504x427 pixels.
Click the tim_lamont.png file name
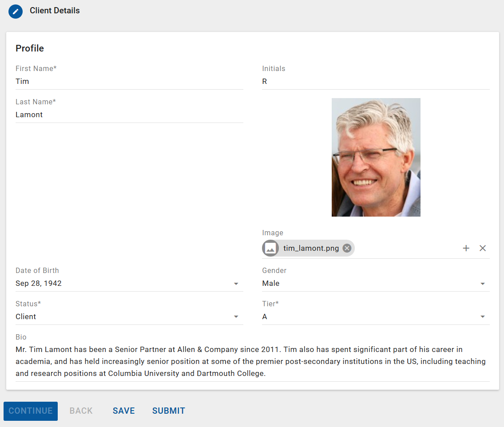coord(311,248)
